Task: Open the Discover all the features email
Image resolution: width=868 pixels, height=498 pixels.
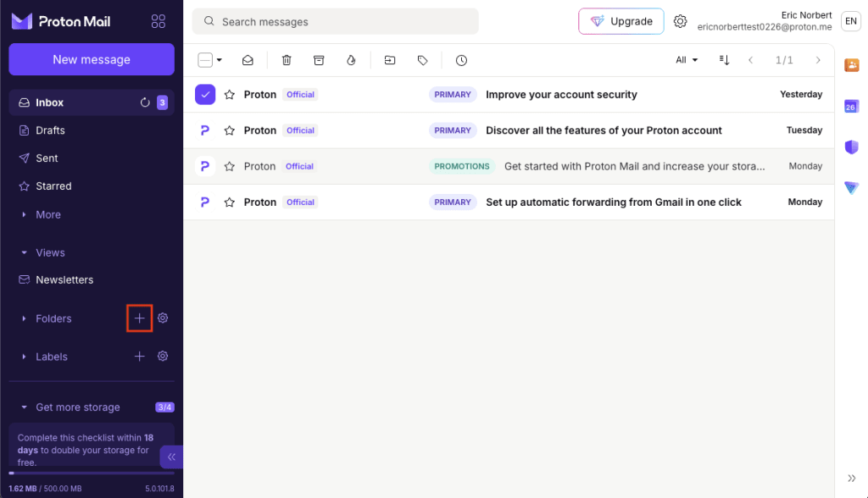Action: point(604,130)
